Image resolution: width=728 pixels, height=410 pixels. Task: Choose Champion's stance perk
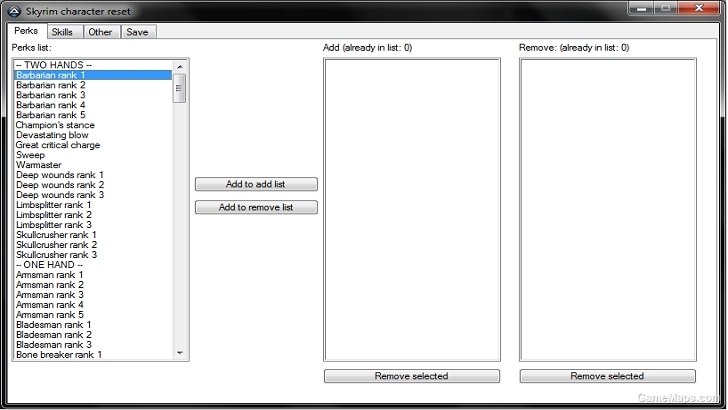(56, 125)
